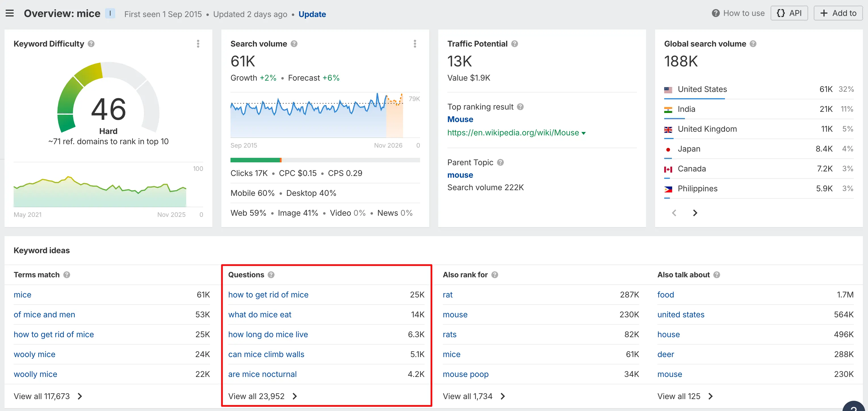The image size is (868, 411).
Task: Click Also rank for help icon
Action: (495, 275)
